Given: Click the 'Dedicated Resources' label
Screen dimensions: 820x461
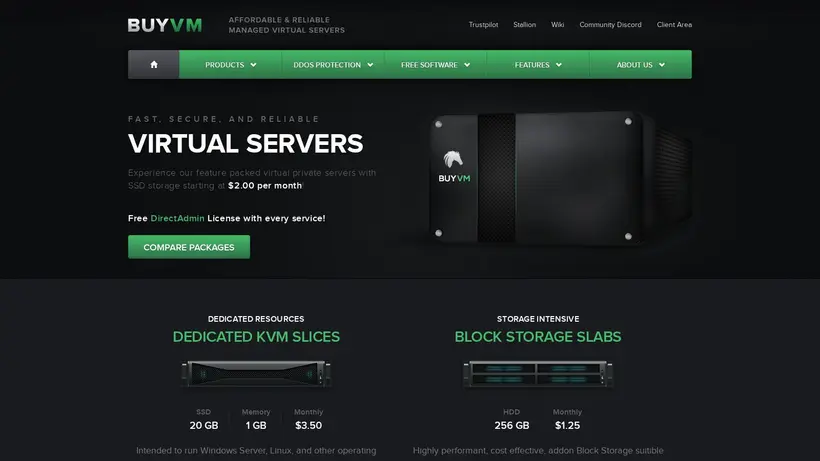Looking at the screenshot, I should tap(256, 319).
